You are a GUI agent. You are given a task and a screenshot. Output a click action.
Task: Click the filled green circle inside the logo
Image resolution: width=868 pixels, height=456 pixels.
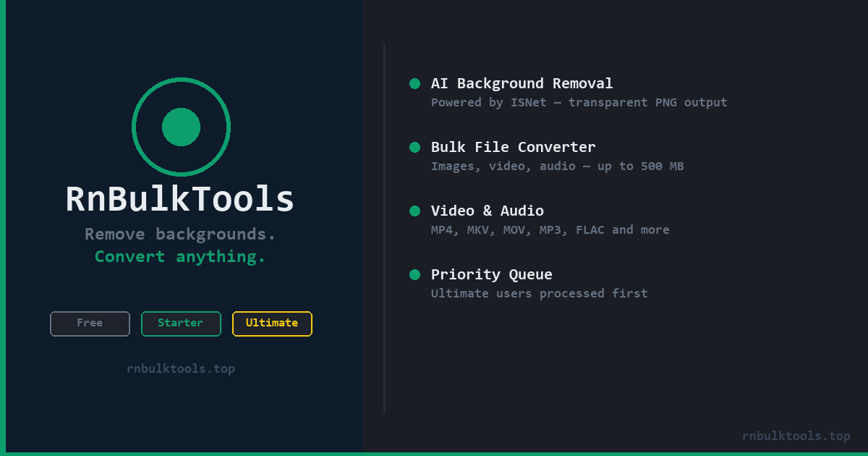(x=181, y=127)
